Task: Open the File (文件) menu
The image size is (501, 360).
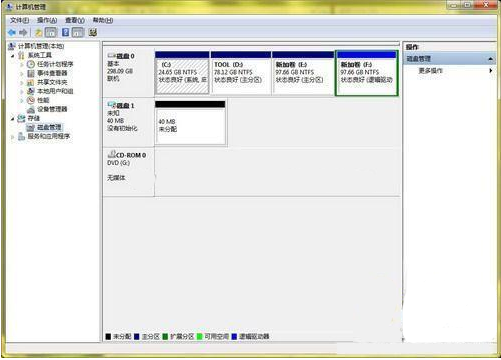Action: (x=19, y=20)
